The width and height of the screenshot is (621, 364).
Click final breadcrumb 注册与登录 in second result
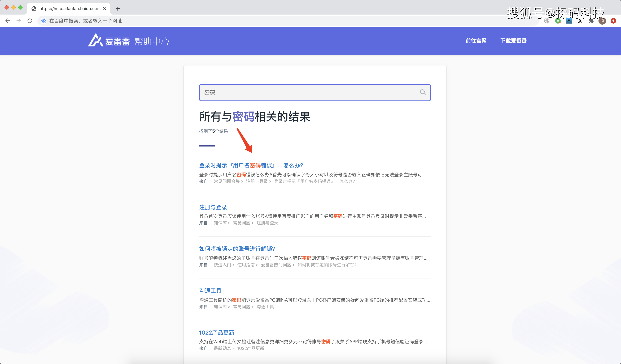[267, 223]
